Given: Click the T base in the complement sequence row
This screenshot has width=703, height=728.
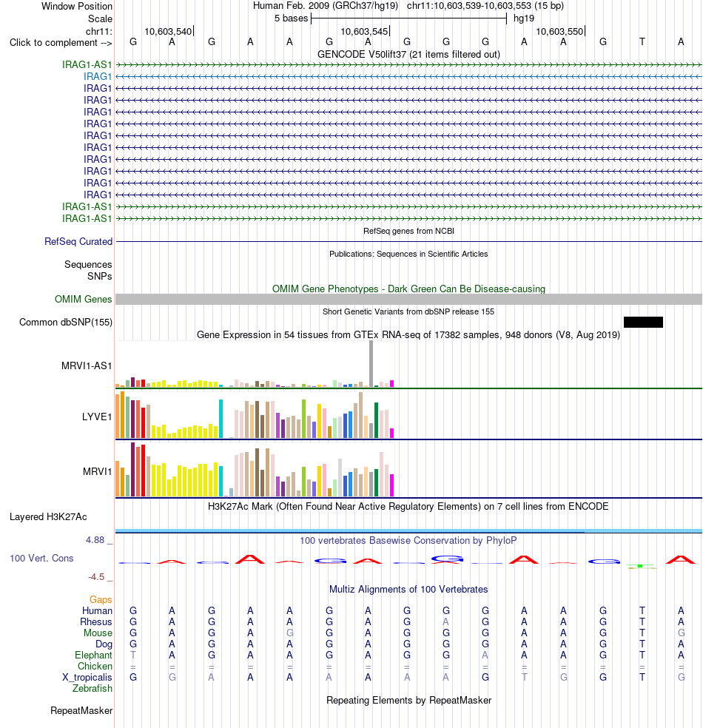Looking at the screenshot, I should (x=642, y=41).
